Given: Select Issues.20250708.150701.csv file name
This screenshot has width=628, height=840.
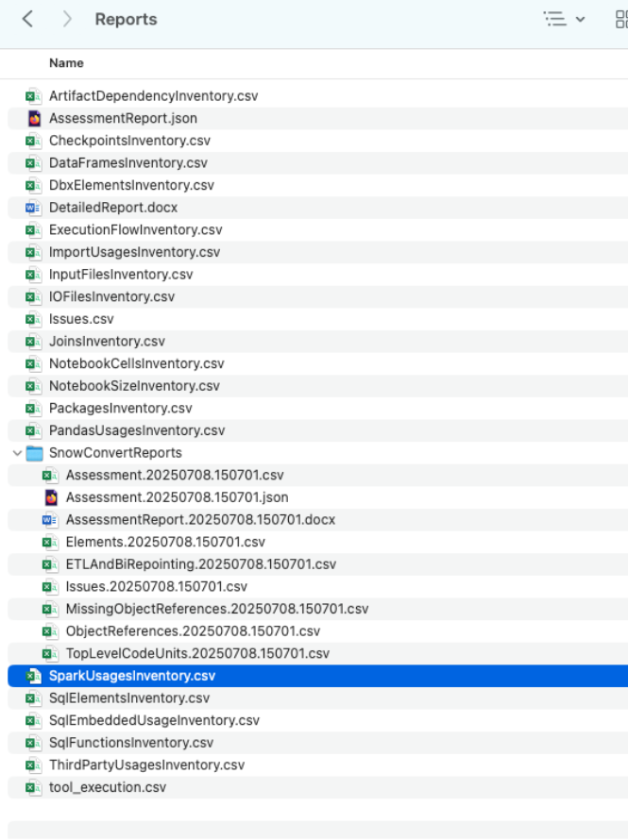Looking at the screenshot, I should click(x=157, y=587).
